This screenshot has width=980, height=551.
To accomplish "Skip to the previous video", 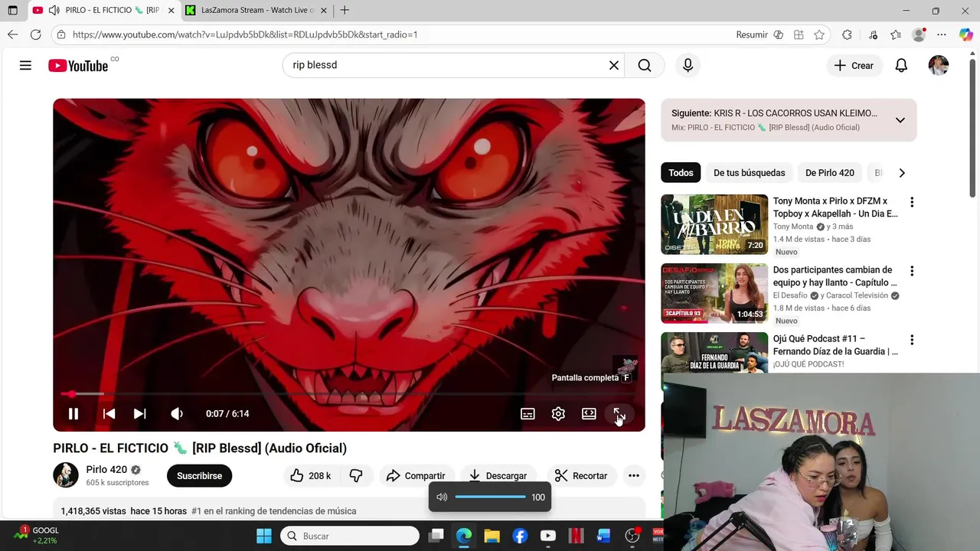I will point(109,413).
